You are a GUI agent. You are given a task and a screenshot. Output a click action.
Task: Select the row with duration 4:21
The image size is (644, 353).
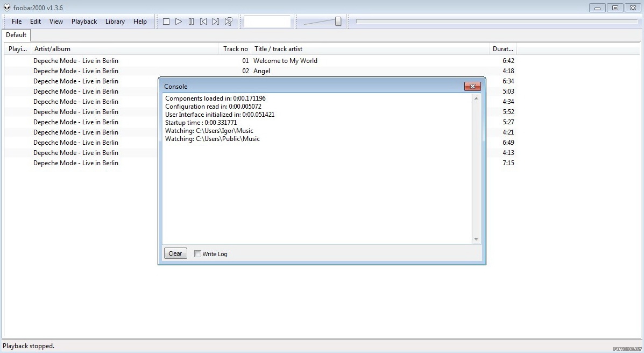pos(508,132)
